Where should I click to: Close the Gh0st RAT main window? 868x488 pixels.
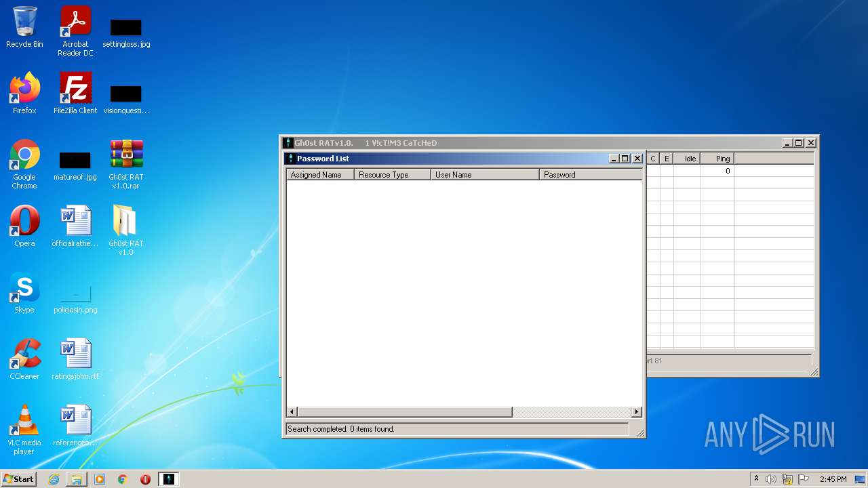[811, 143]
